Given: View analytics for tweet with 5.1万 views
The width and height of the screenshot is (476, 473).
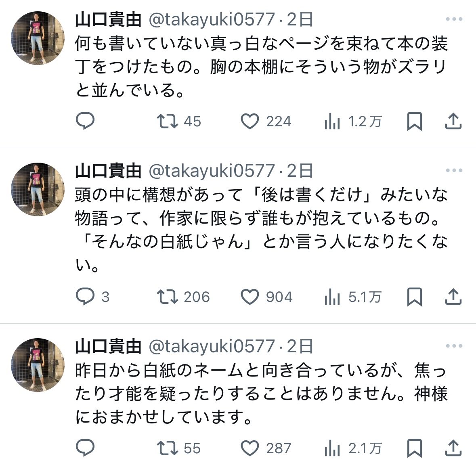Looking at the screenshot, I should click(333, 297).
